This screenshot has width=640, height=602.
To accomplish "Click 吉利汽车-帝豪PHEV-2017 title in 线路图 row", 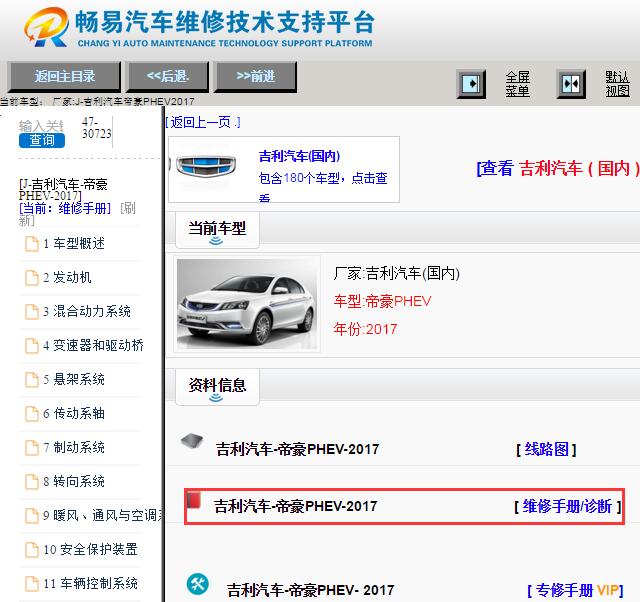I will [x=298, y=450].
